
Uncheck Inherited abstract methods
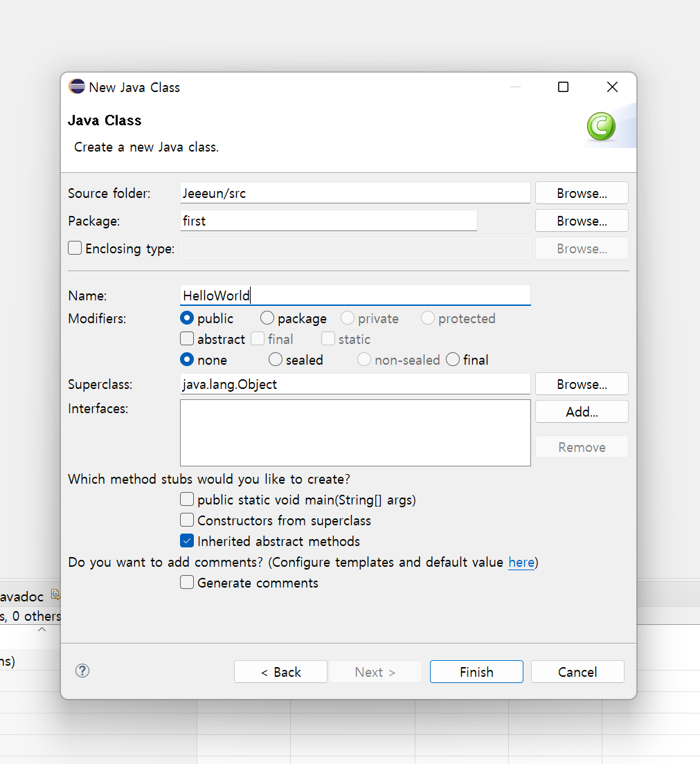click(x=187, y=541)
